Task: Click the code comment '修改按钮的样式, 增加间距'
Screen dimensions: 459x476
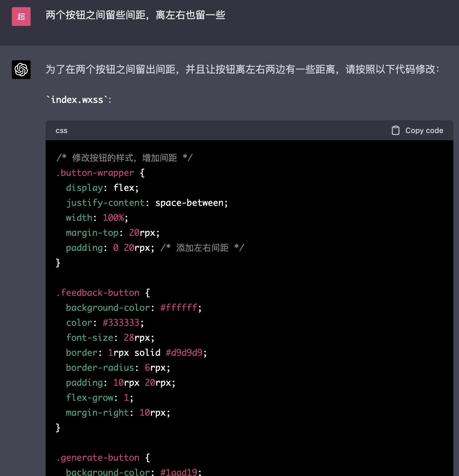Action: pos(125,158)
